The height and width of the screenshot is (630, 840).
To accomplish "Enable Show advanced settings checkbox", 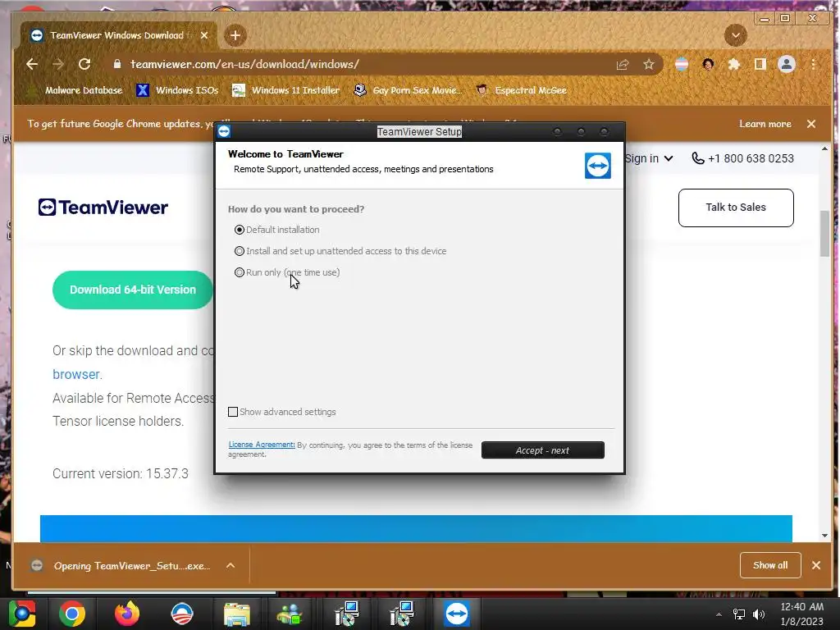I will pos(233,412).
